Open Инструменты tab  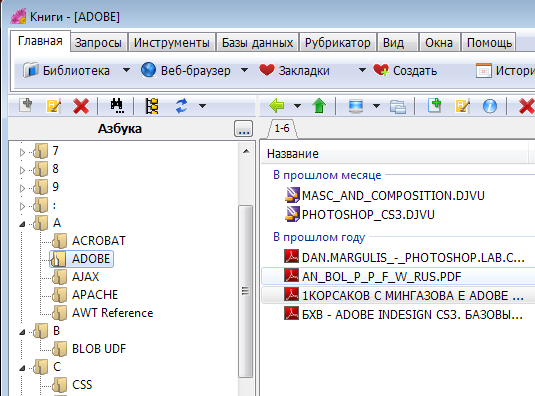pos(172,43)
